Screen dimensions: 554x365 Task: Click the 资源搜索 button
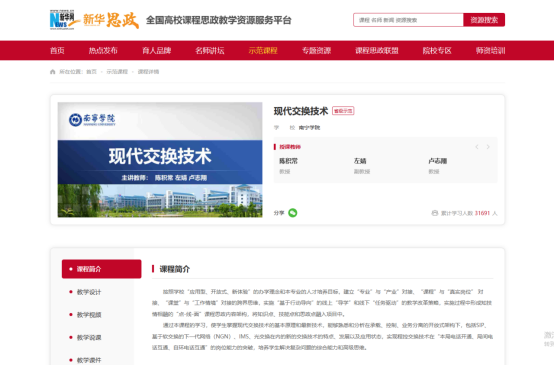click(x=484, y=20)
